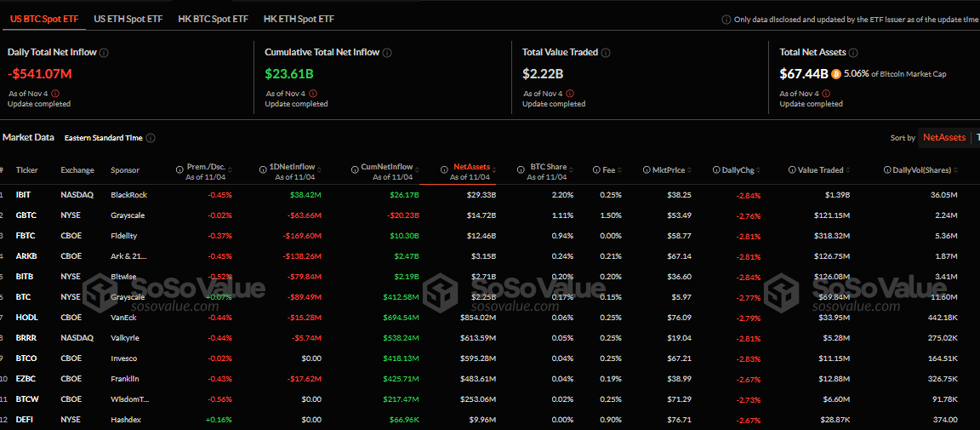
Task: Click the Exchange column header
Action: click(x=77, y=170)
